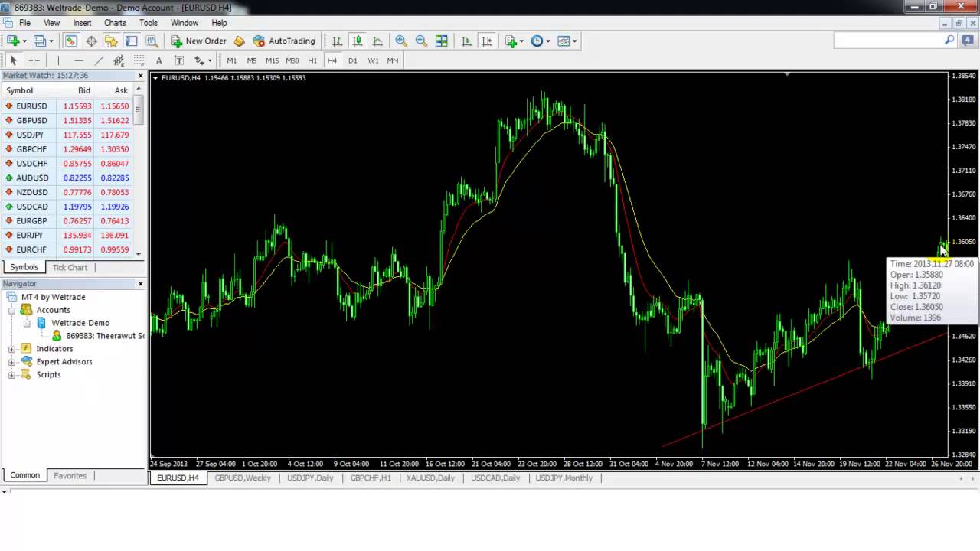980x551 pixels.
Task: Select USDJPY row in Market Watch
Action: (x=67, y=135)
